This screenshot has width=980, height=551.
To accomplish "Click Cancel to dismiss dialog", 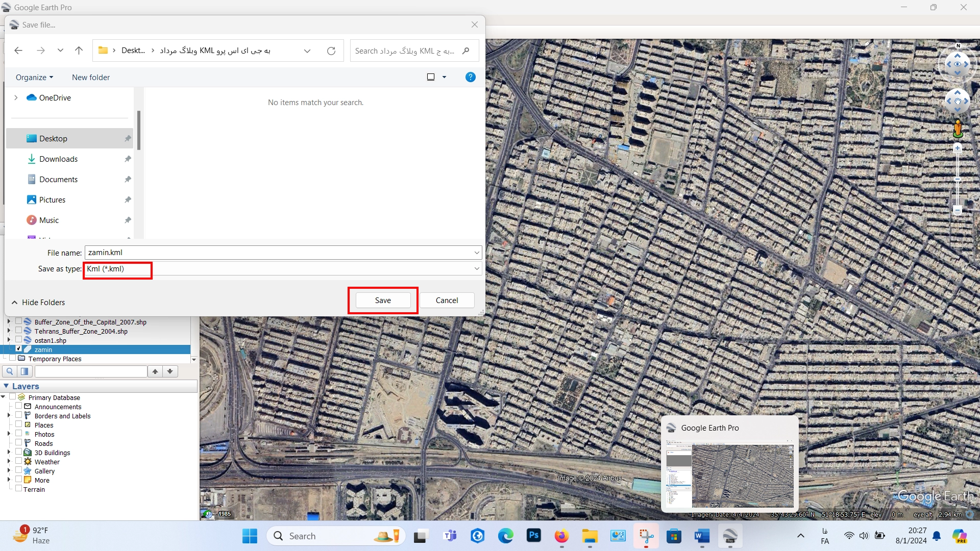I will (446, 300).
